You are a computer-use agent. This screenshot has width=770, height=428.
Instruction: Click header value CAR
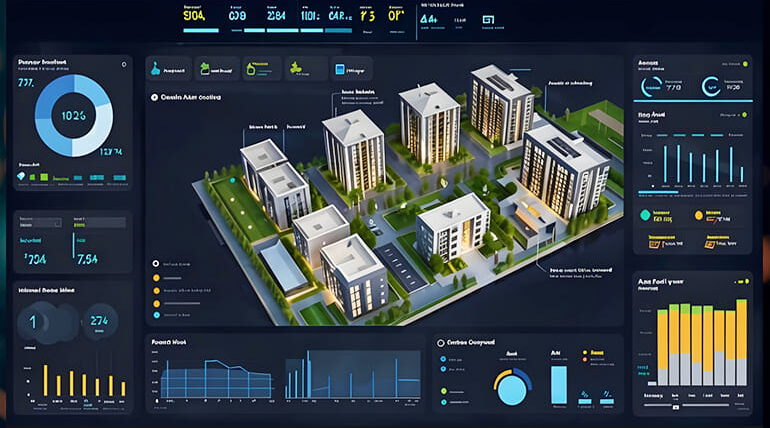(x=340, y=16)
